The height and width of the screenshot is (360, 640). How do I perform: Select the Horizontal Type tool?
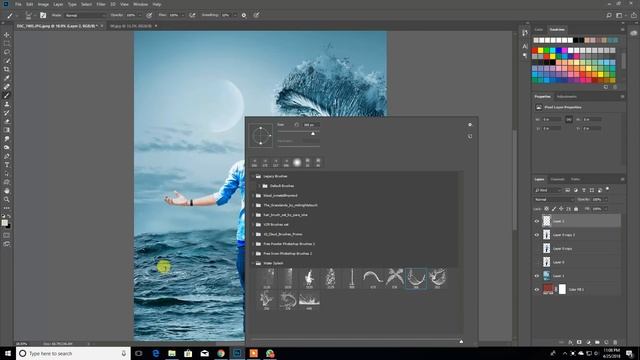7,165
